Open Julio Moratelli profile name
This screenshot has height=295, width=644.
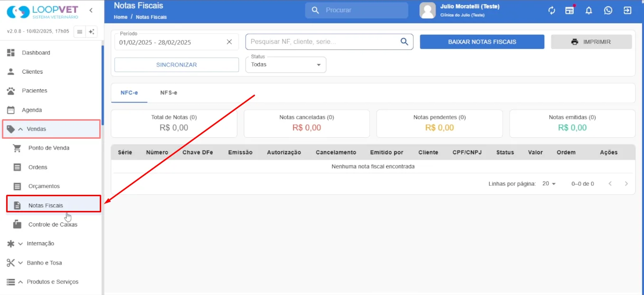[470, 7]
